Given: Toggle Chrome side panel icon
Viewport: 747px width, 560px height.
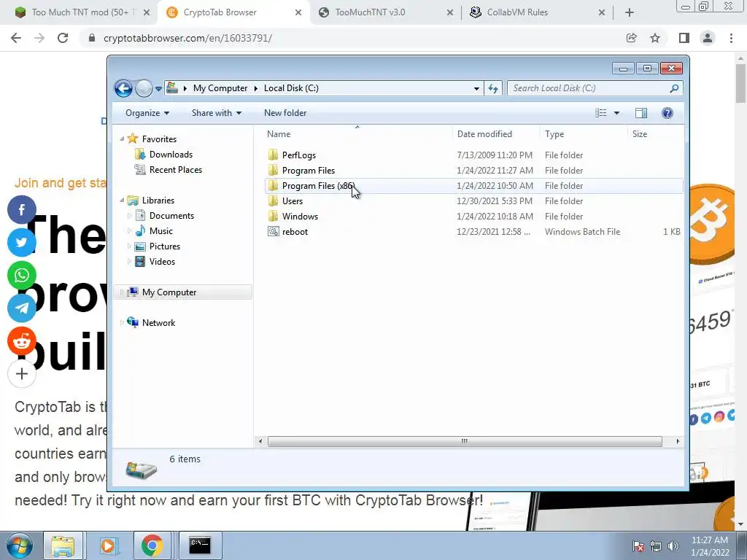Looking at the screenshot, I should tap(684, 38).
